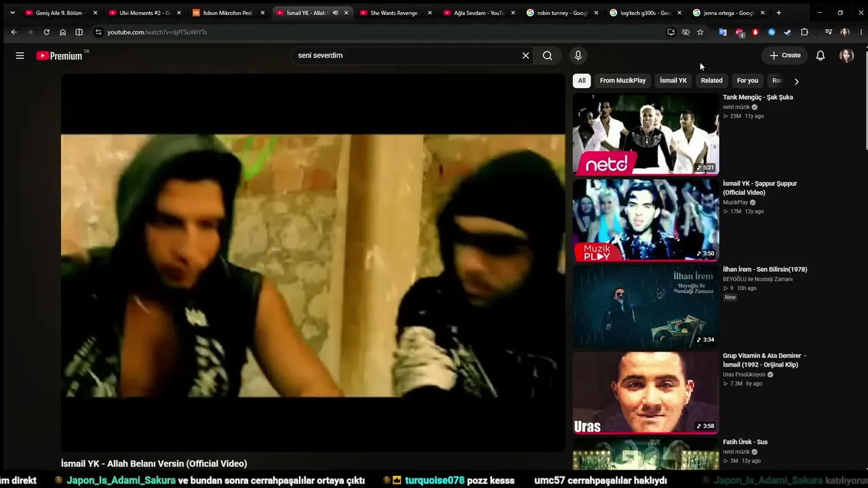
Task: Open the YouTube guide hamburger menu
Action: click(20, 56)
